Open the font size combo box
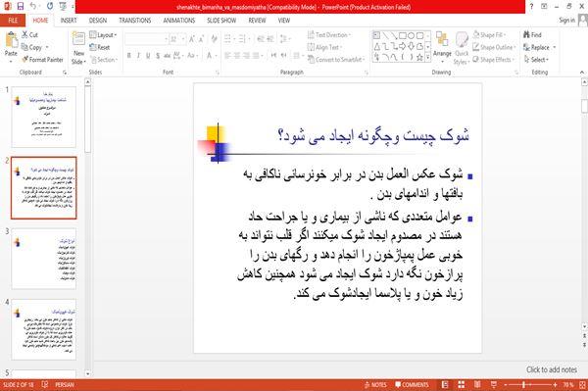 (x=177, y=38)
